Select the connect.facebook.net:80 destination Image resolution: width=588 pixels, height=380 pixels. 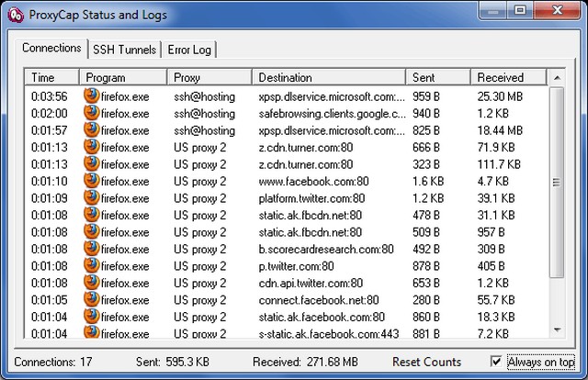click(319, 300)
